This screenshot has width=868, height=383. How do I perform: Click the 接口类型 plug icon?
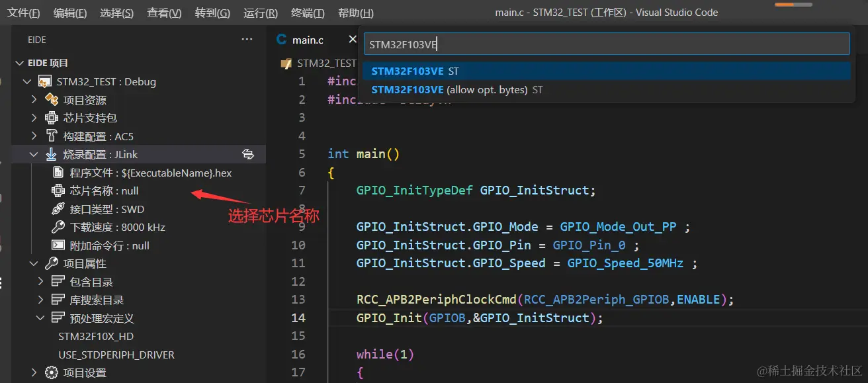tap(58, 209)
